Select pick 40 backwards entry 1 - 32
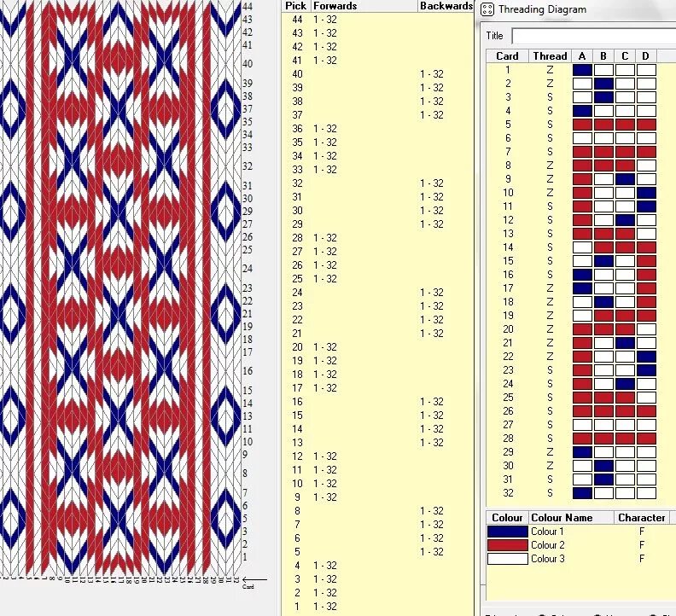The height and width of the screenshot is (616, 676). pos(432,74)
